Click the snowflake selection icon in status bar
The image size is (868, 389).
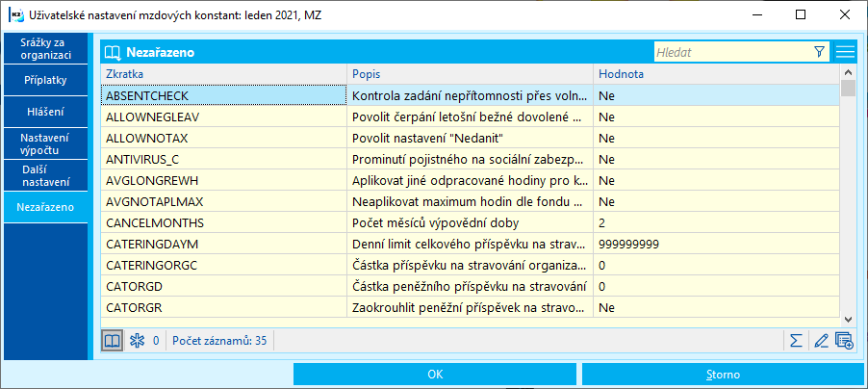click(x=136, y=341)
